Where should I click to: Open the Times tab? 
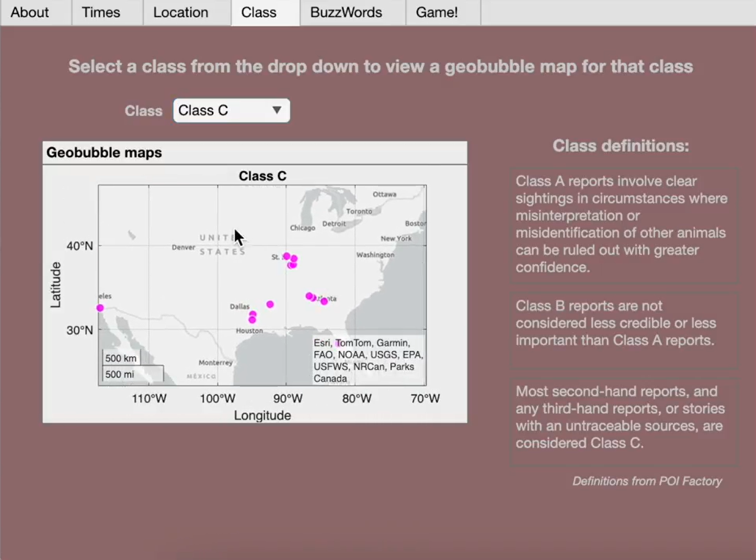(x=101, y=13)
